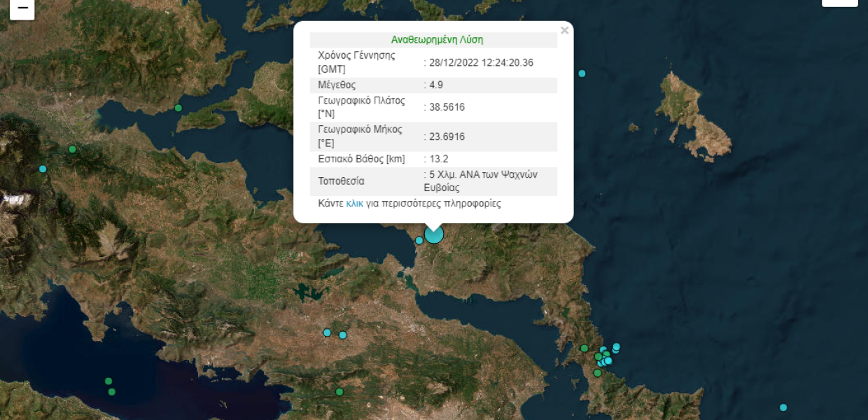Select the green marker on the northwest Evia coast
Image resolution: width=868 pixels, height=420 pixels.
[178, 108]
